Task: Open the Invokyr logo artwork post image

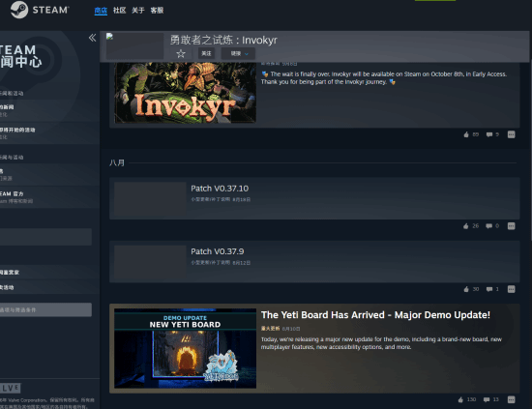Action: 186,93
